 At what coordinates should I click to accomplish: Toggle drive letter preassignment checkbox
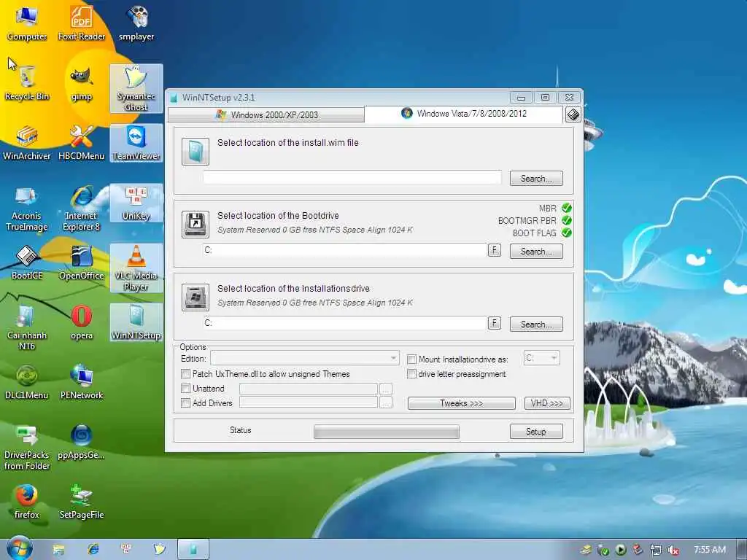[411, 374]
